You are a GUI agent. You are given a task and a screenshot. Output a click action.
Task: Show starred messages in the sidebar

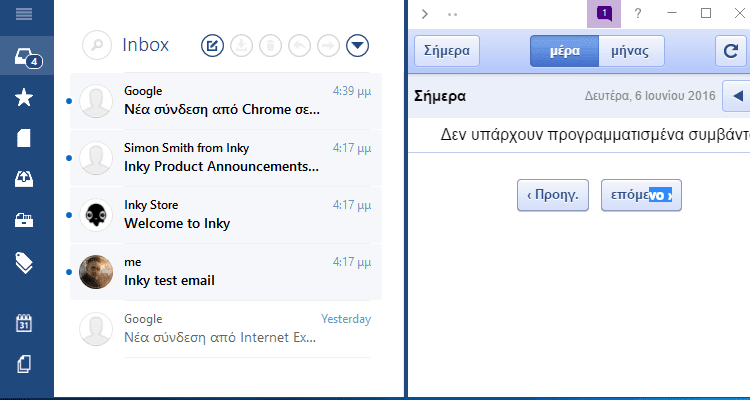(24, 98)
